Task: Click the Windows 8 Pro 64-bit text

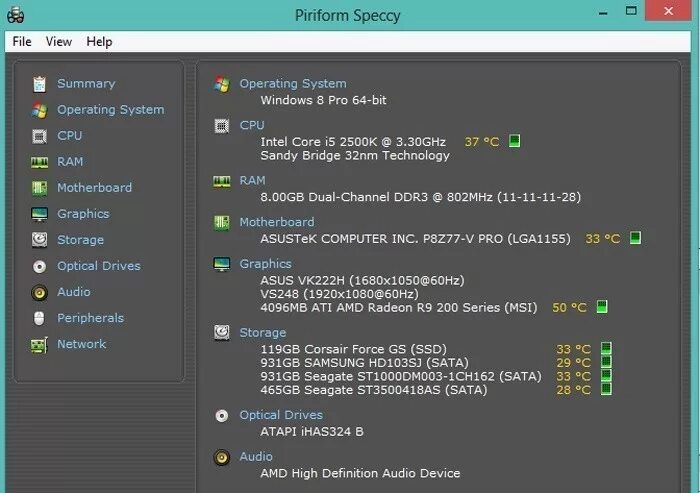Action: 324,100
